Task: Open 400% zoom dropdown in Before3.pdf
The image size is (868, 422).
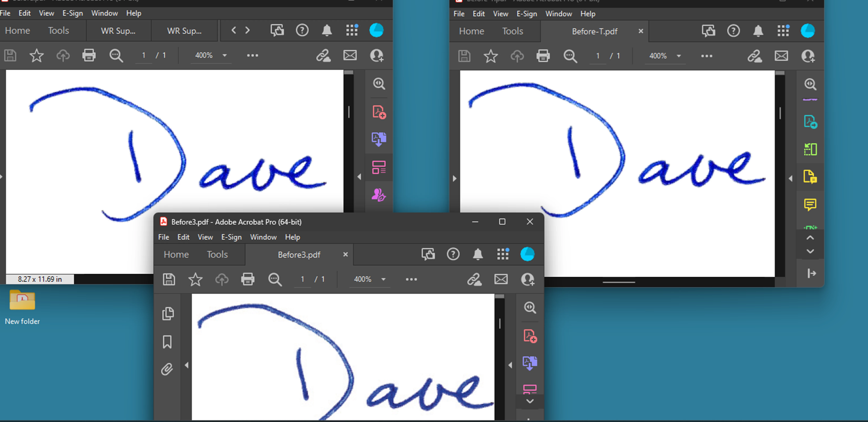Action: [x=383, y=279]
